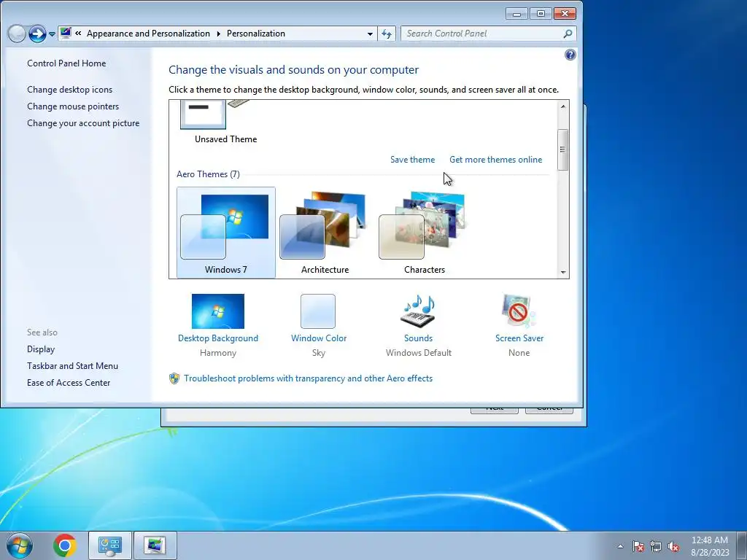The height and width of the screenshot is (560, 747).
Task: Click Appearance and Personalization breadcrumb
Action: point(148,34)
